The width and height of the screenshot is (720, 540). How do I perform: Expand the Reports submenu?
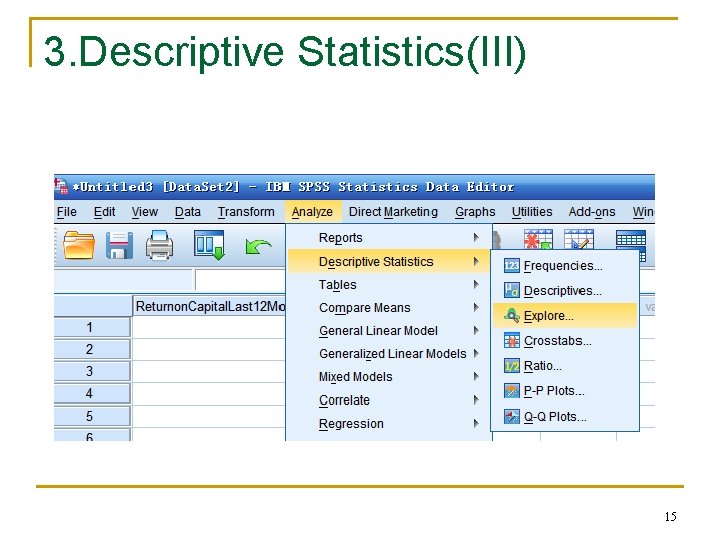389,237
